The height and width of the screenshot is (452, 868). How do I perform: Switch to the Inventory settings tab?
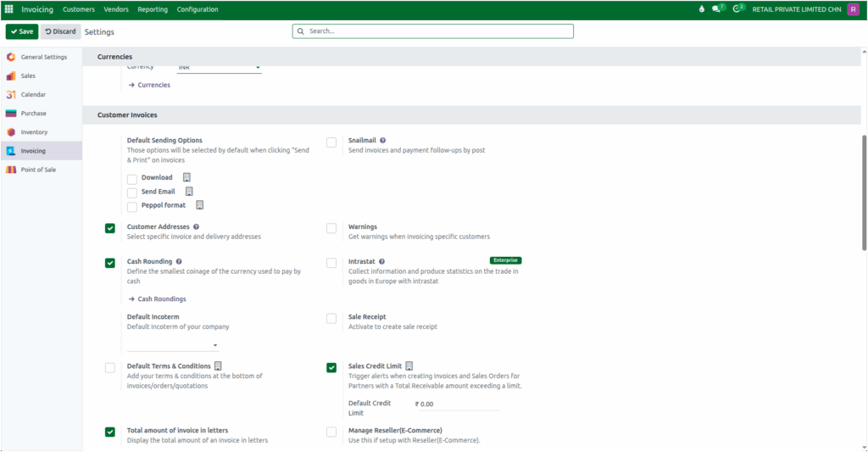tap(42, 132)
